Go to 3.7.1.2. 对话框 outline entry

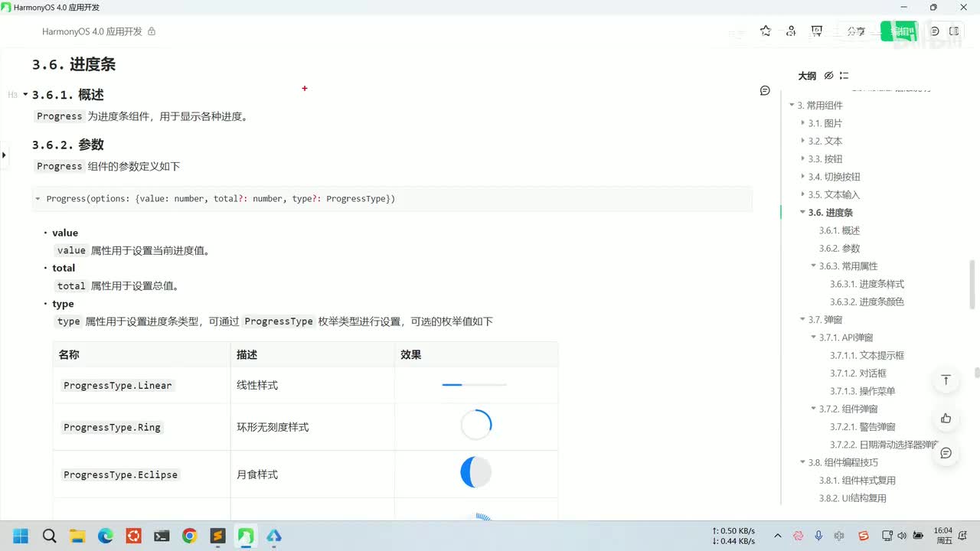click(x=858, y=373)
